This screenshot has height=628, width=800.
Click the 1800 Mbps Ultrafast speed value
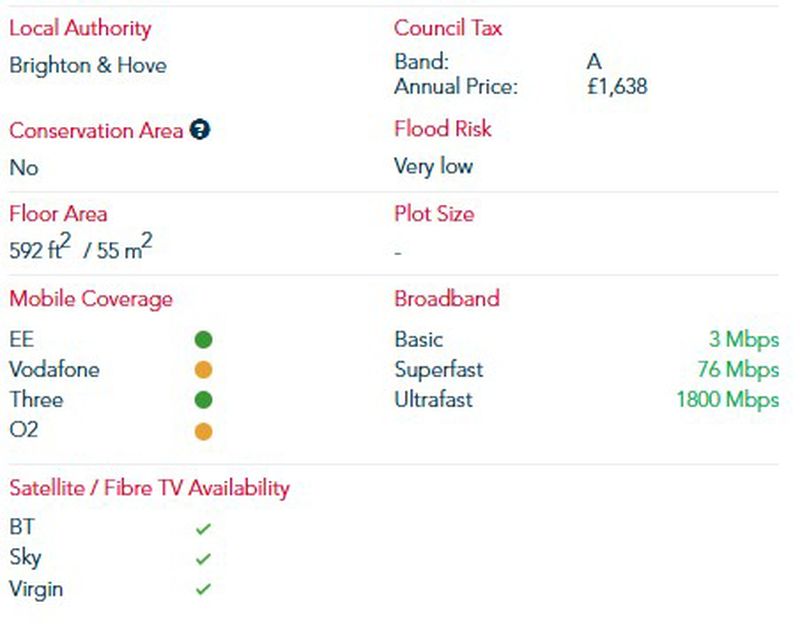[727, 400]
